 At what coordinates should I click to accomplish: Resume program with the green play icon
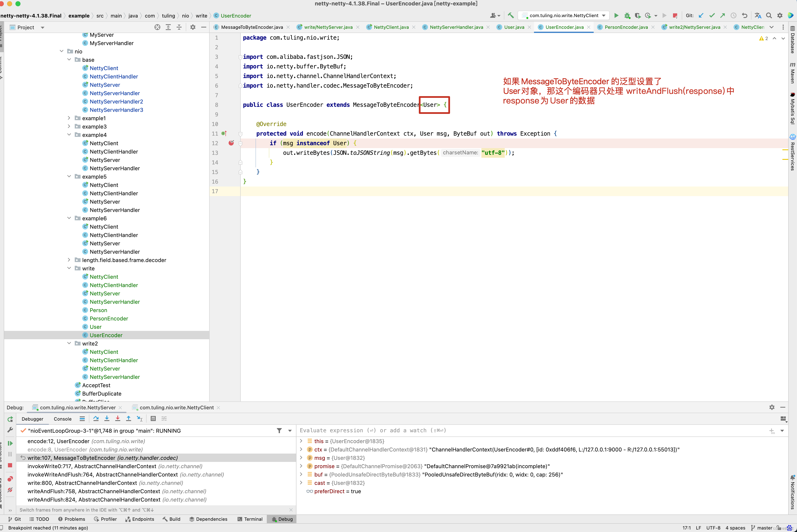point(10,444)
